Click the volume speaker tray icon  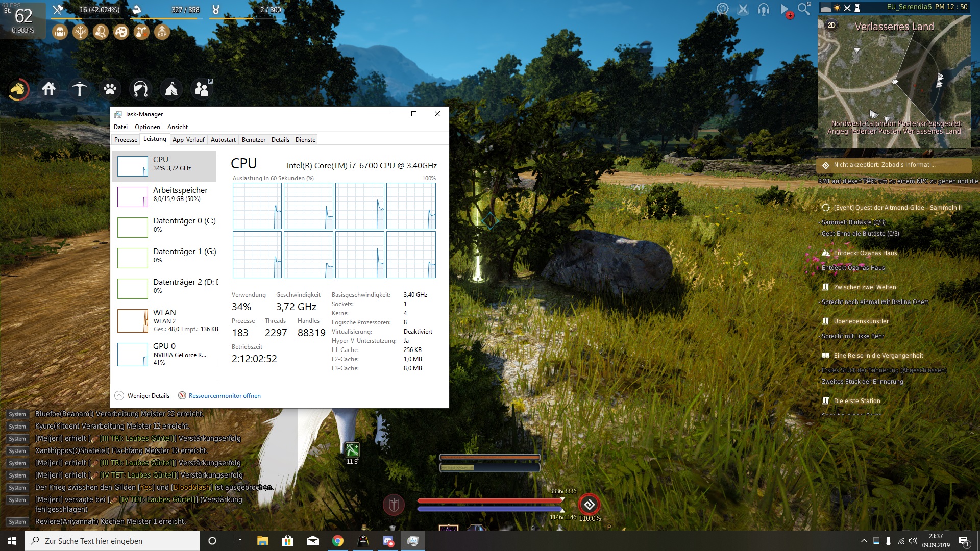[x=913, y=541]
